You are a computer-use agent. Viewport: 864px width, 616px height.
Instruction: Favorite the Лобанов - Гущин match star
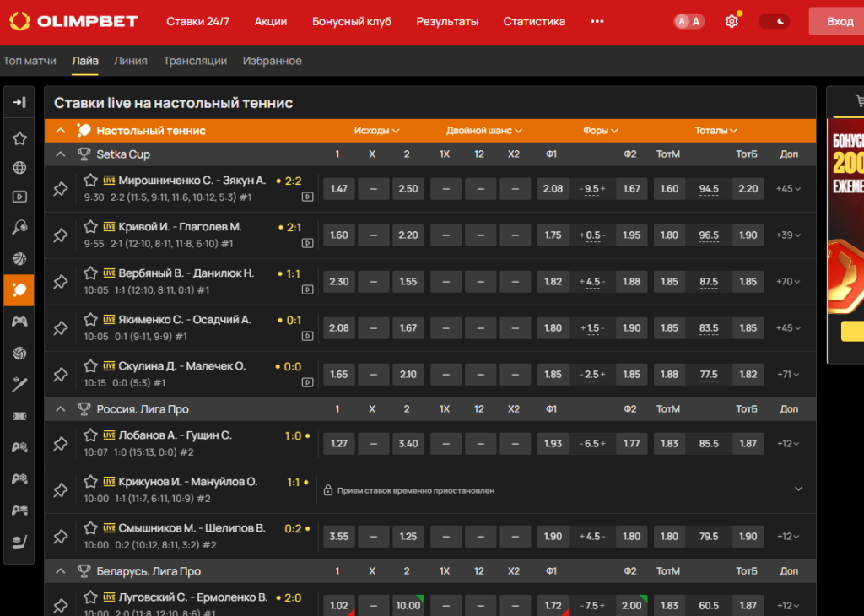[x=91, y=435]
